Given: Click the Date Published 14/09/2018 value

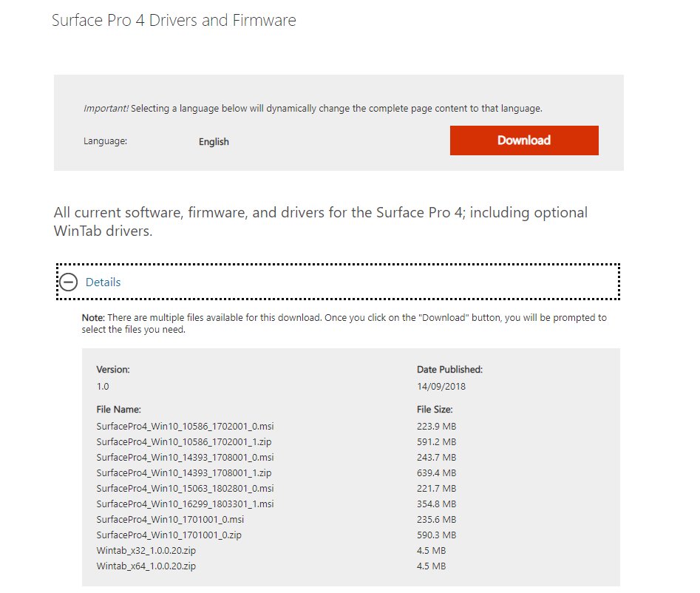Looking at the screenshot, I should (442, 385).
